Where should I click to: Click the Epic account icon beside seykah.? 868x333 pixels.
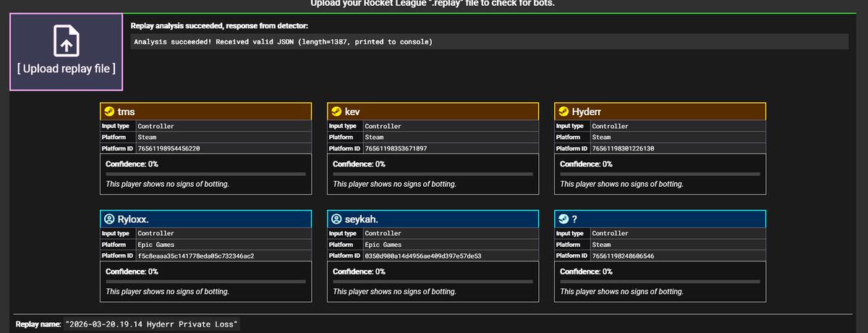point(336,219)
